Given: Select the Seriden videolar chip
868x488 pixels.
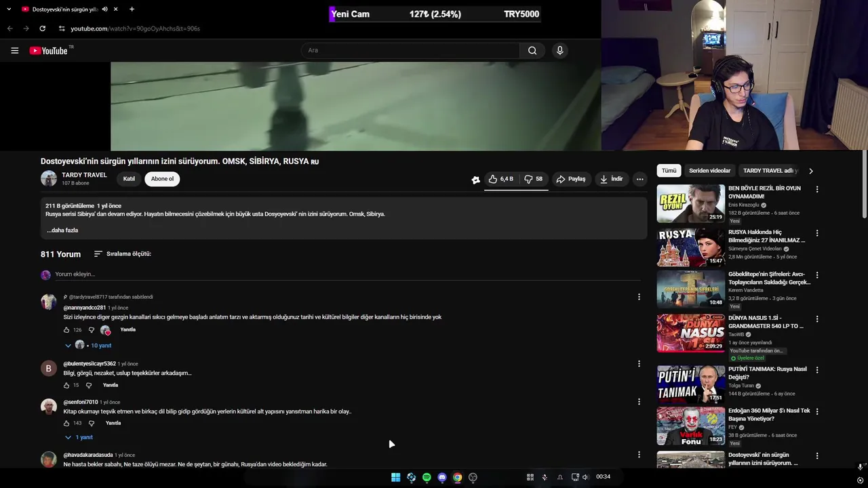Looking at the screenshot, I should pos(709,171).
